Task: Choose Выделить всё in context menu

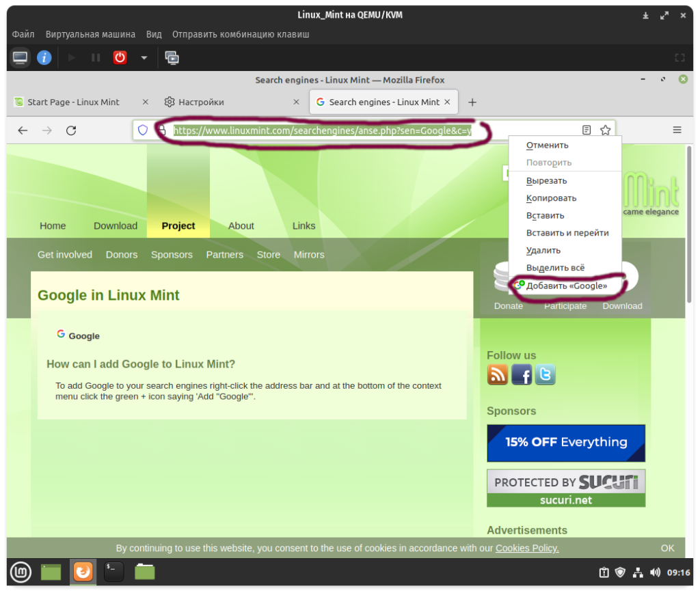Action: click(x=565, y=268)
